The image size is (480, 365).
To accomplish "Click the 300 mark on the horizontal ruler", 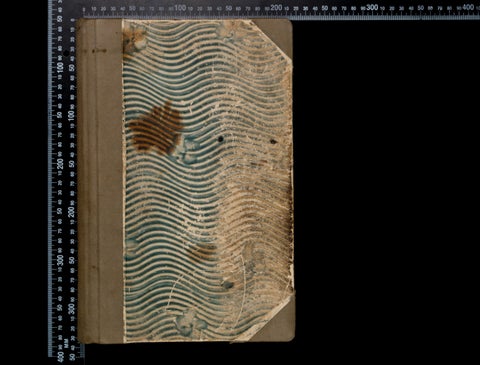I will 372,7.
